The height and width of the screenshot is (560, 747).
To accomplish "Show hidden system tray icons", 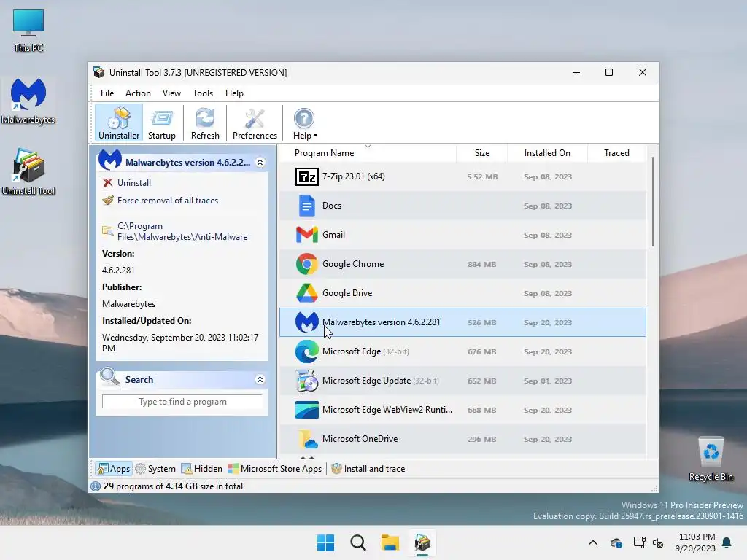I will coord(593,542).
